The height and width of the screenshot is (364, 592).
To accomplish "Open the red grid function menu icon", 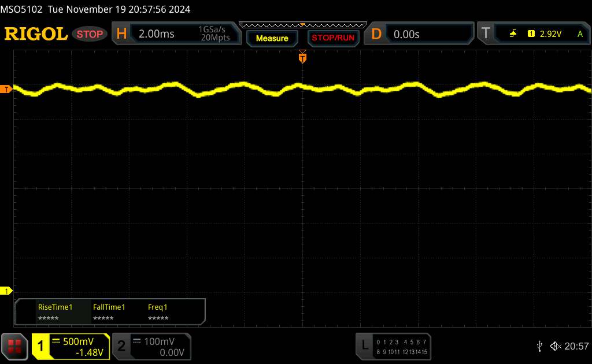I will point(14,346).
